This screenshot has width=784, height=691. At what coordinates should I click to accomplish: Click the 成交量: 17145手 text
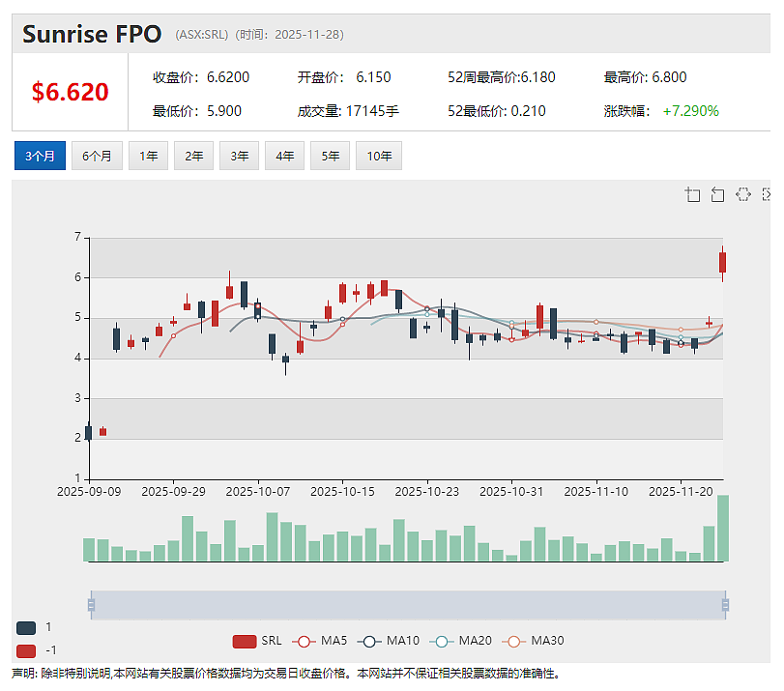(348, 111)
